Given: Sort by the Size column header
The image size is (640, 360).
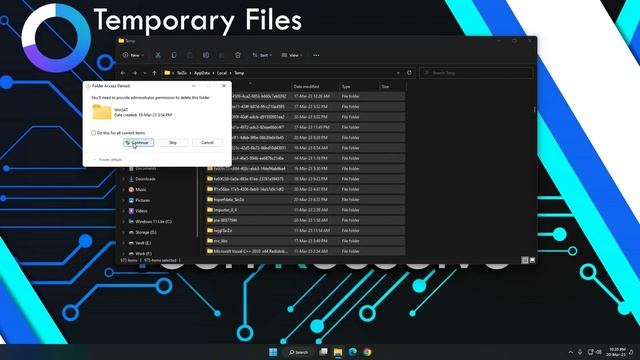Looking at the screenshot, I should coord(393,87).
